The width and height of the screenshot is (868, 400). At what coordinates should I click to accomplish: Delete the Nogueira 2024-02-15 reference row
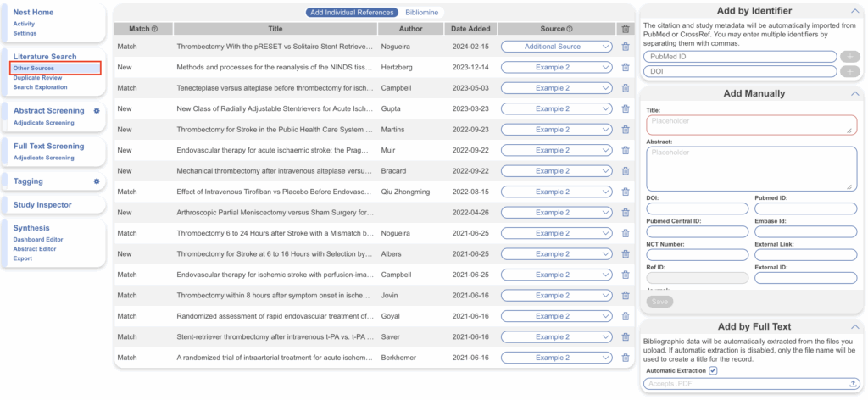coord(626,47)
